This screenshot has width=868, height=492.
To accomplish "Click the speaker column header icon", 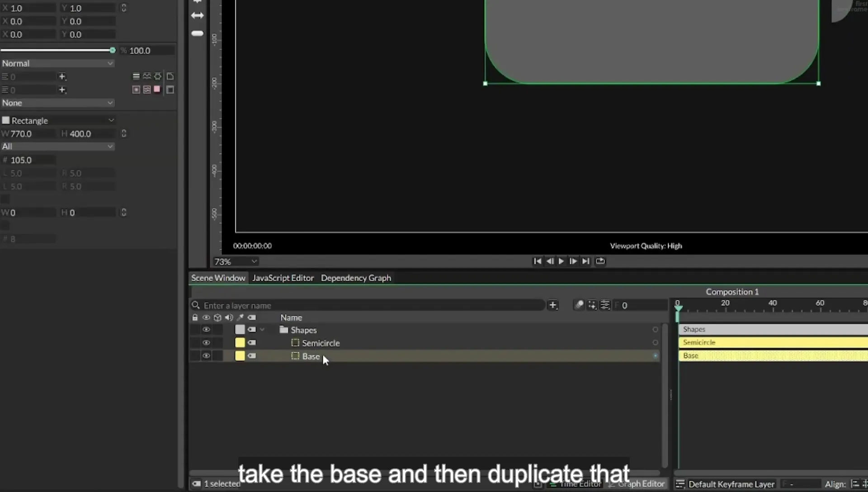I will pyautogui.click(x=229, y=317).
